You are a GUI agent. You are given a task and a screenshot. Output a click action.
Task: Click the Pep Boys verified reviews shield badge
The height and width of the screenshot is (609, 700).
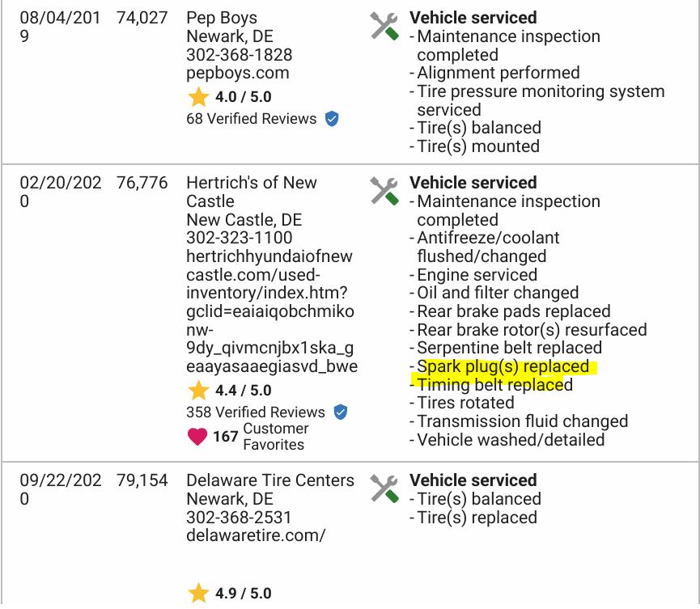332,119
